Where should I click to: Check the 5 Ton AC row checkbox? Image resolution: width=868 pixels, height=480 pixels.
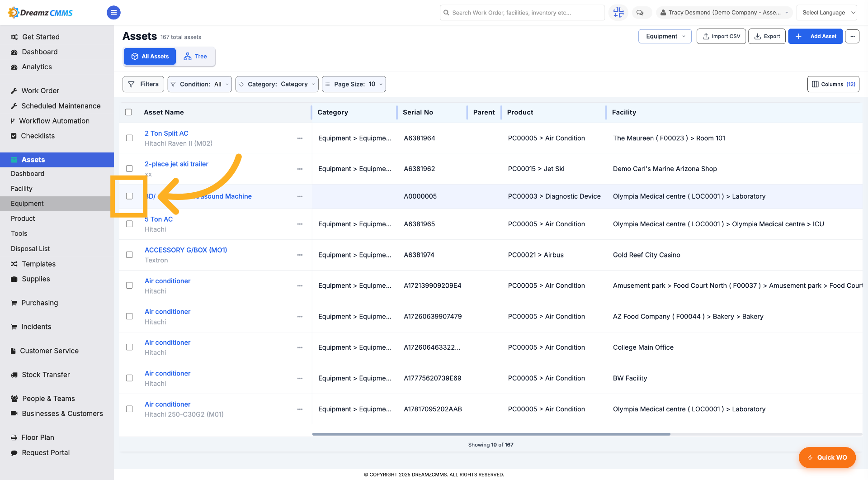pos(129,224)
